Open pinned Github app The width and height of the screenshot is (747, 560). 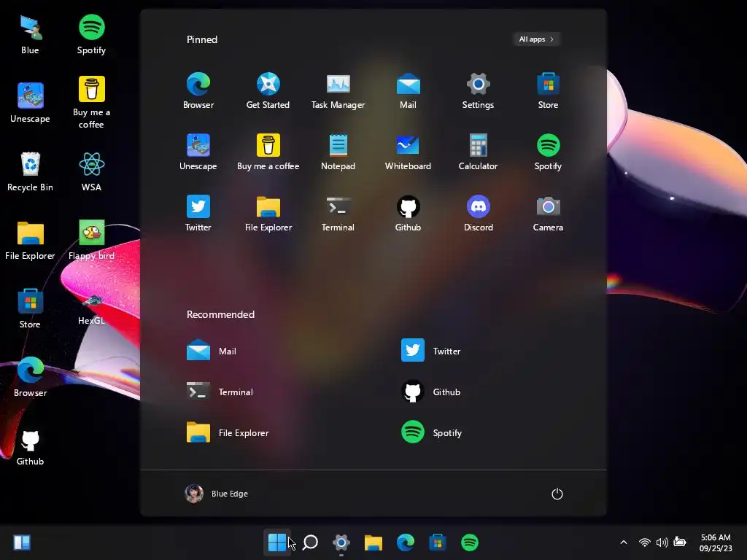[409, 214]
